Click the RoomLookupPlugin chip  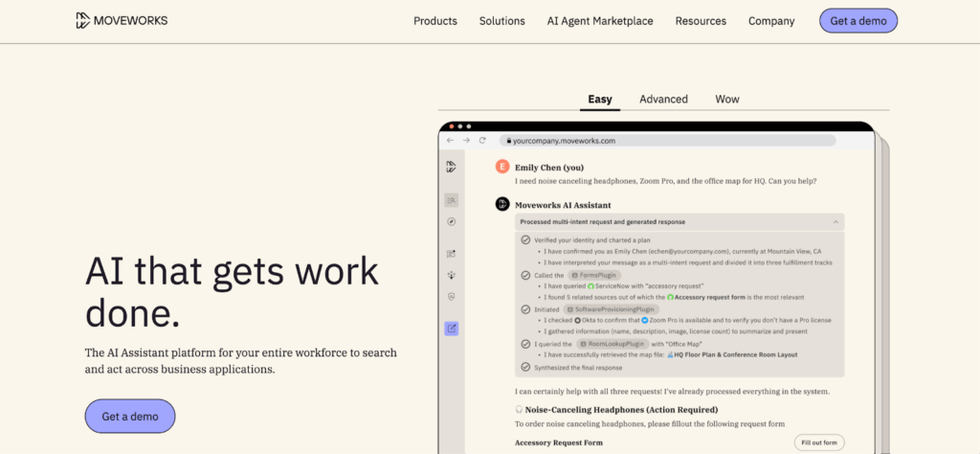point(612,344)
